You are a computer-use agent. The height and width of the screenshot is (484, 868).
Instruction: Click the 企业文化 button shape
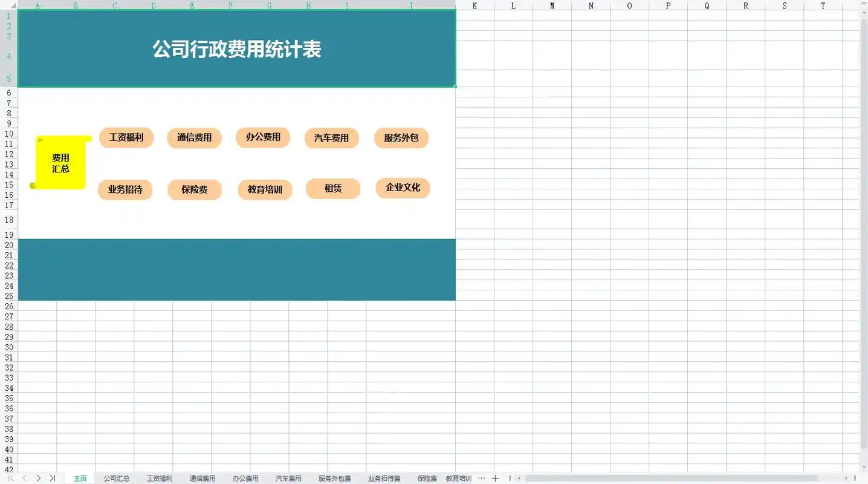[x=403, y=188]
